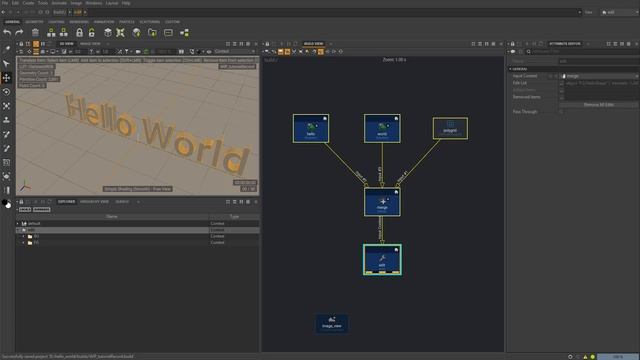Image resolution: width=640 pixels, height=360 pixels.
Task: Open dropdown at right end of address bar
Action: point(580,12)
